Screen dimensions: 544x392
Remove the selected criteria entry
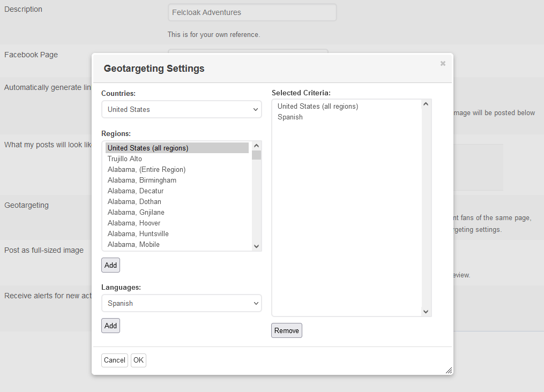[286, 330]
